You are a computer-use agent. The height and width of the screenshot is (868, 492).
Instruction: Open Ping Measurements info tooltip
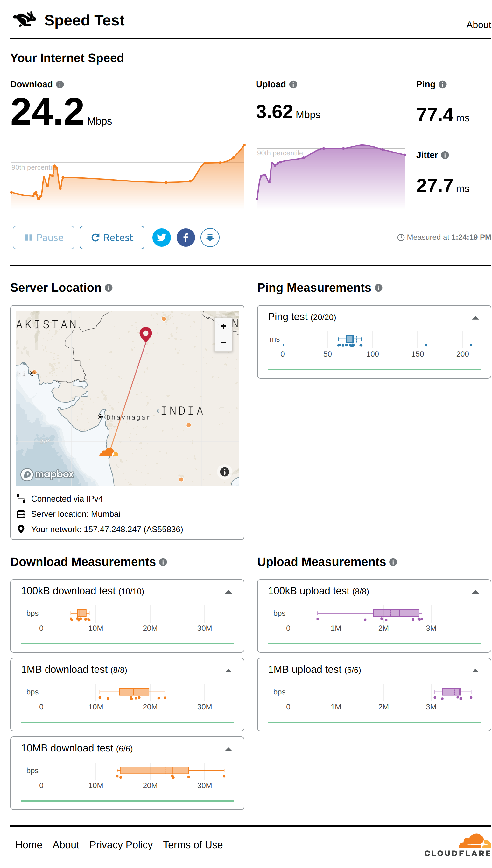pos(378,288)
